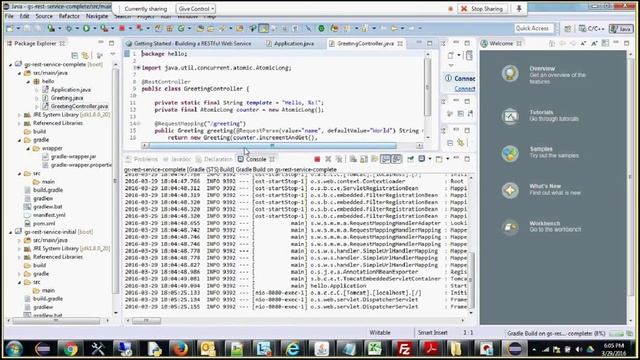This screenshot has height=360, width=640.
Task: Toggle Link with Editor in Package Explorer
Action: pyautogui.click(x=85, y=55)
